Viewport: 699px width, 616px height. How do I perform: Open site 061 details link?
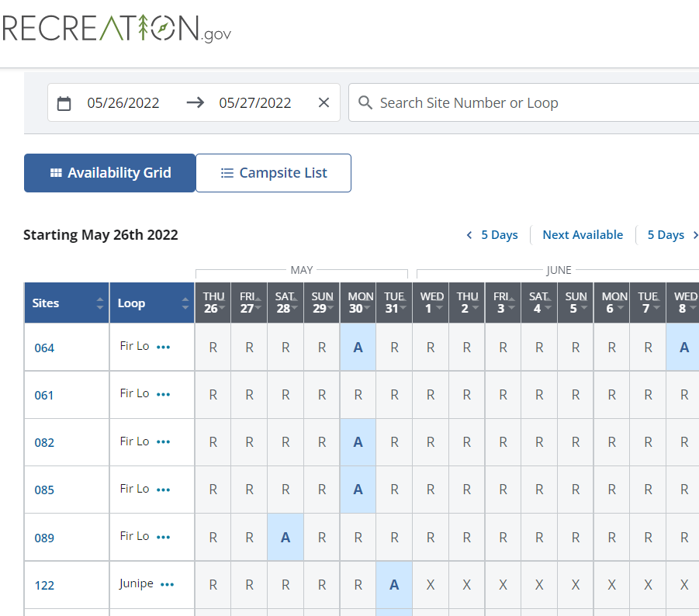(44, 396)
